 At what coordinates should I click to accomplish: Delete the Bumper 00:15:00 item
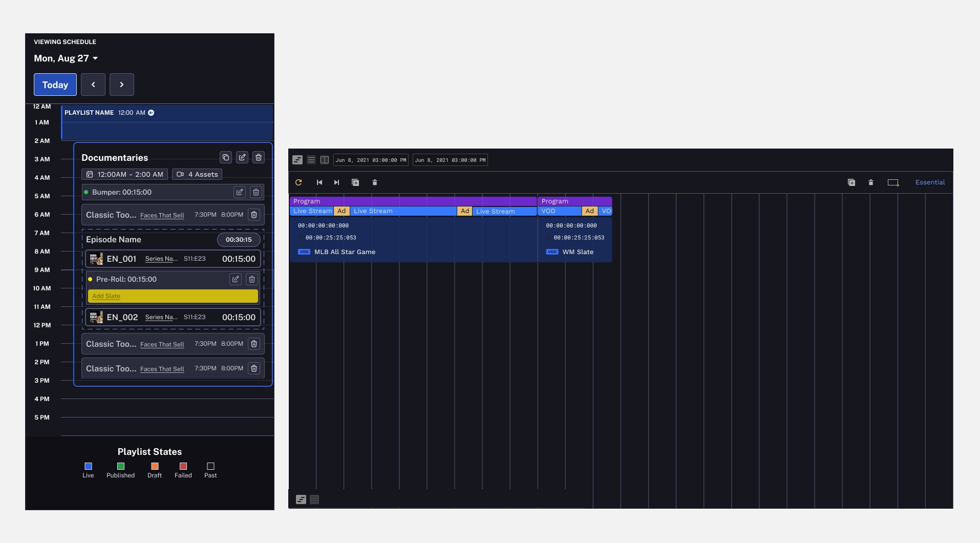256,192
